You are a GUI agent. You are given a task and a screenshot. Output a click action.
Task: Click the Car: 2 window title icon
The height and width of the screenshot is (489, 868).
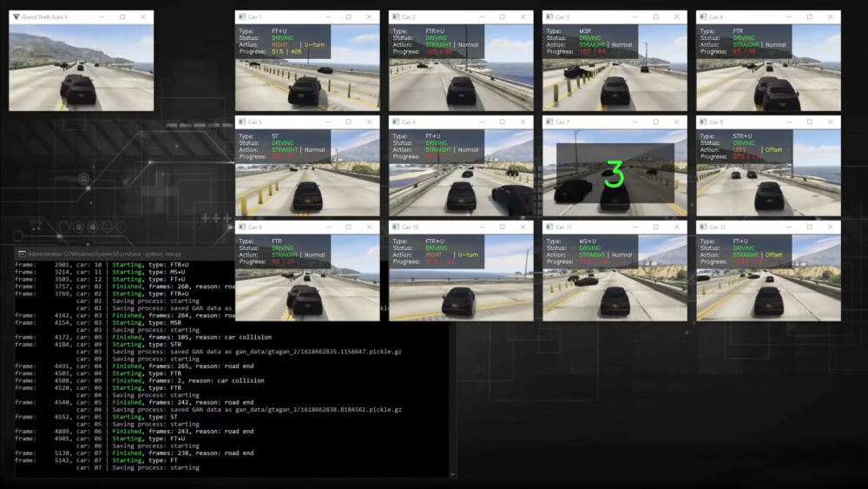pyautogui.click(x=395, y=17)
